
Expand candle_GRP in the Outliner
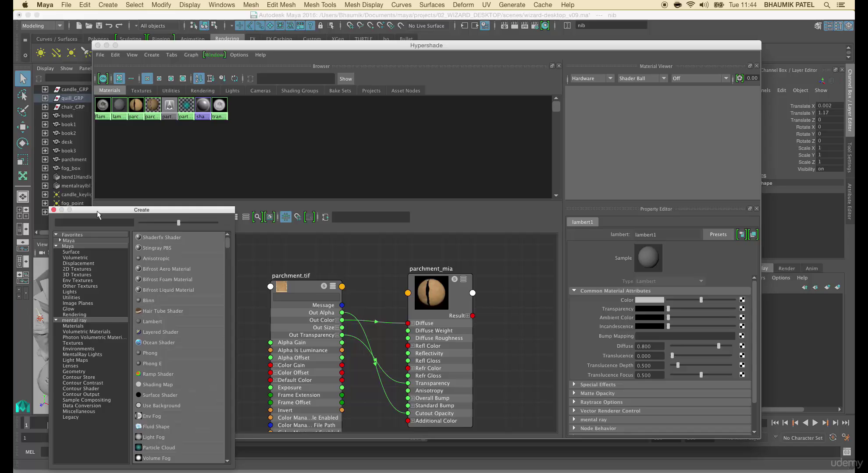45,89
